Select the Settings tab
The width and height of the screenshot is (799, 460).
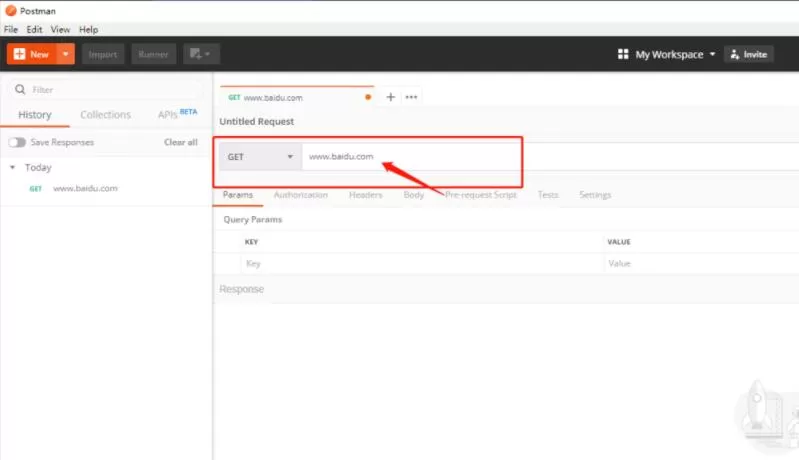click(x=595, y=195)
